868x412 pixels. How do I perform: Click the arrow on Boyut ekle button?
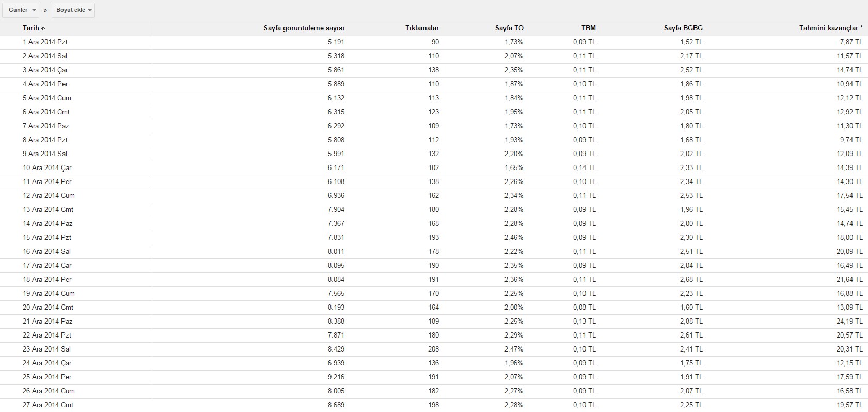(90, 11)
